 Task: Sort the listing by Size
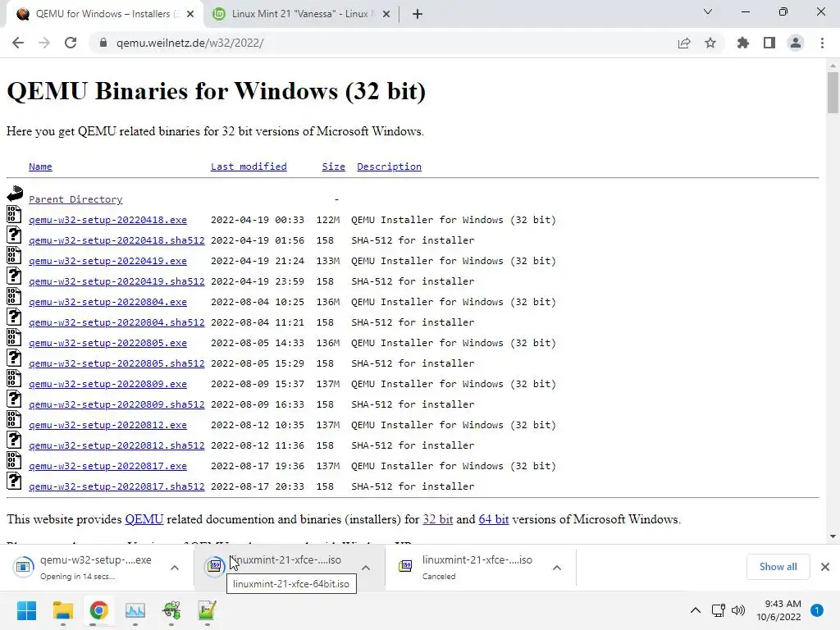333,167
